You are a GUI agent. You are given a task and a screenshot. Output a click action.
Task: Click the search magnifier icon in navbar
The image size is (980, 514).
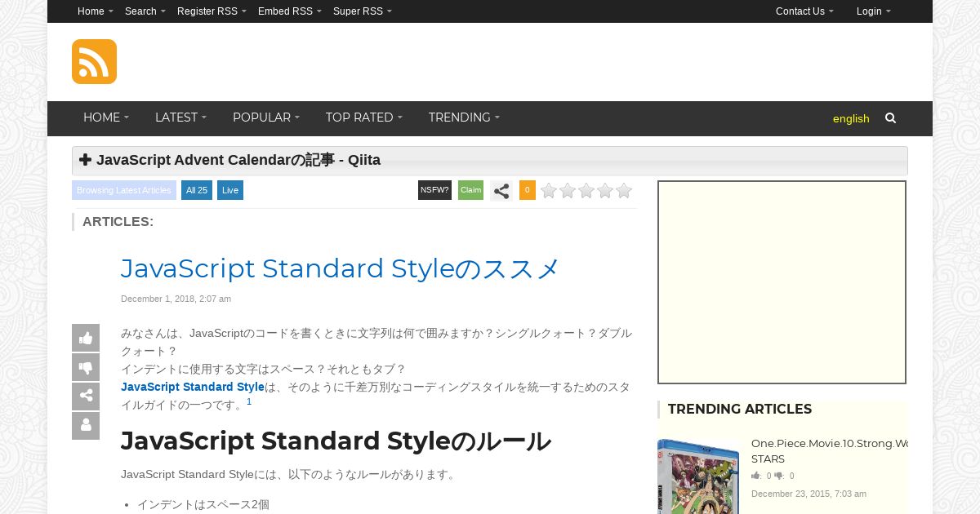[x=890, y=118]
